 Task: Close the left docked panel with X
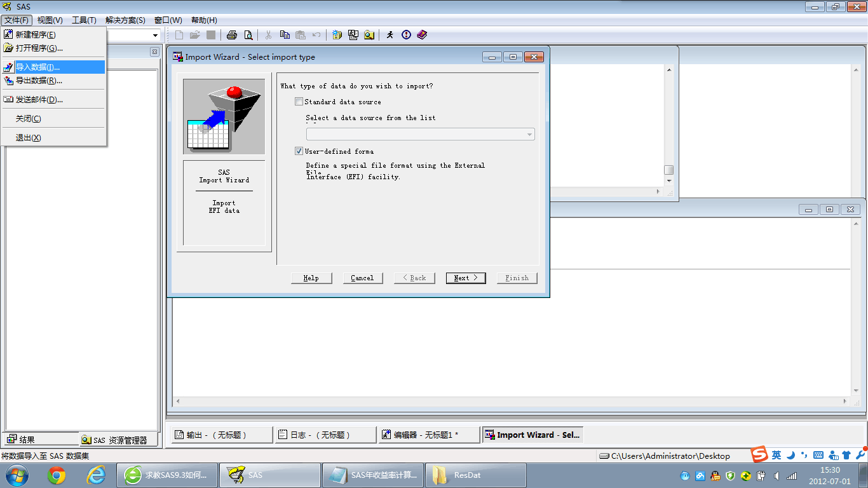[154, 52]
